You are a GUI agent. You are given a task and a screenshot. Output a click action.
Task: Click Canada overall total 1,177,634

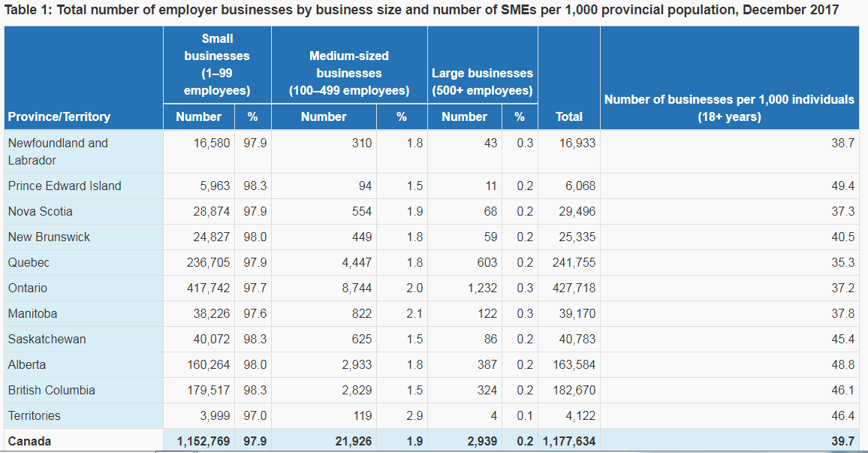(569, 442)
